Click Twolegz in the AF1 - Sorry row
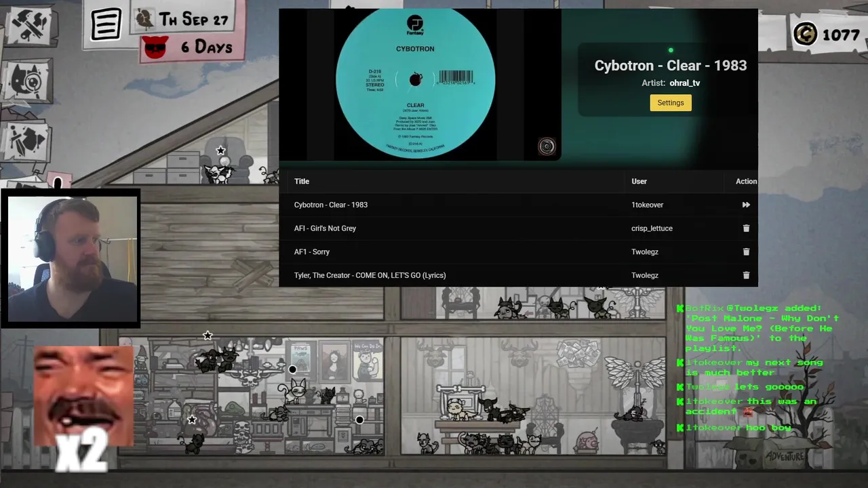Screen dimensions: 868x488 (x=645, y=251)
